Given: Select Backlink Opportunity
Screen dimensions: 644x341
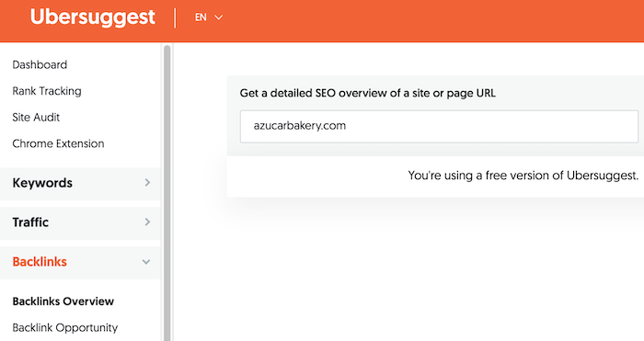Looking at the screenshot, I should pyautogui.click(x=65, y=327).
